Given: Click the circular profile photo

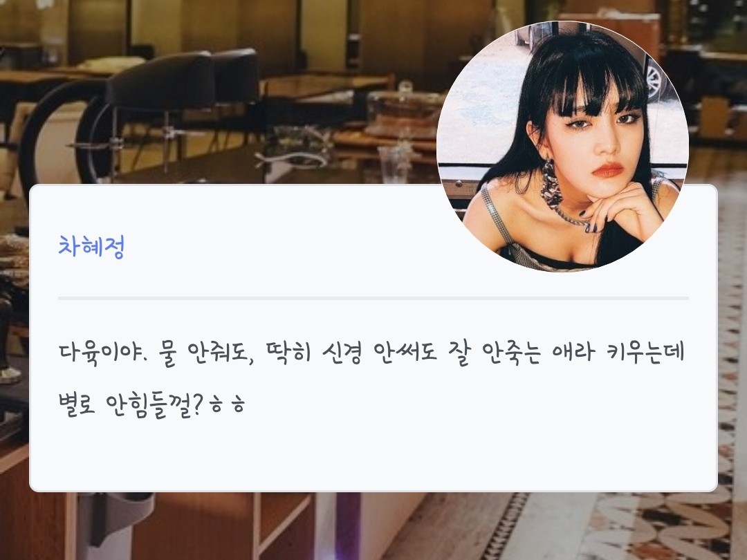Looking at the screenshot, I should pos(562,147).
